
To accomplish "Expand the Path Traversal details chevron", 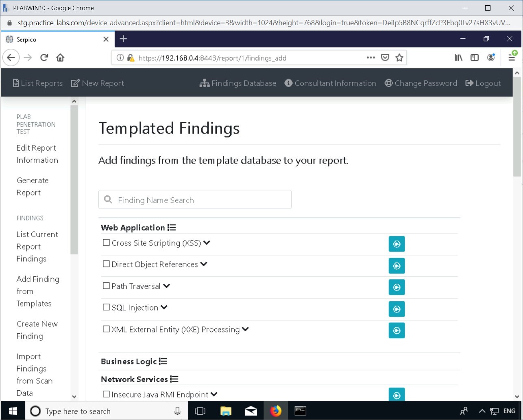I will pos(166,286).
